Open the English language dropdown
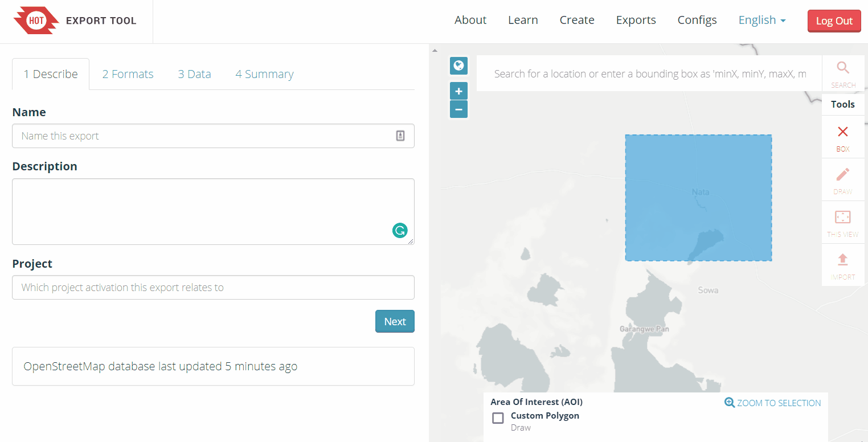868x442 pixels. [x=762, y=21]
